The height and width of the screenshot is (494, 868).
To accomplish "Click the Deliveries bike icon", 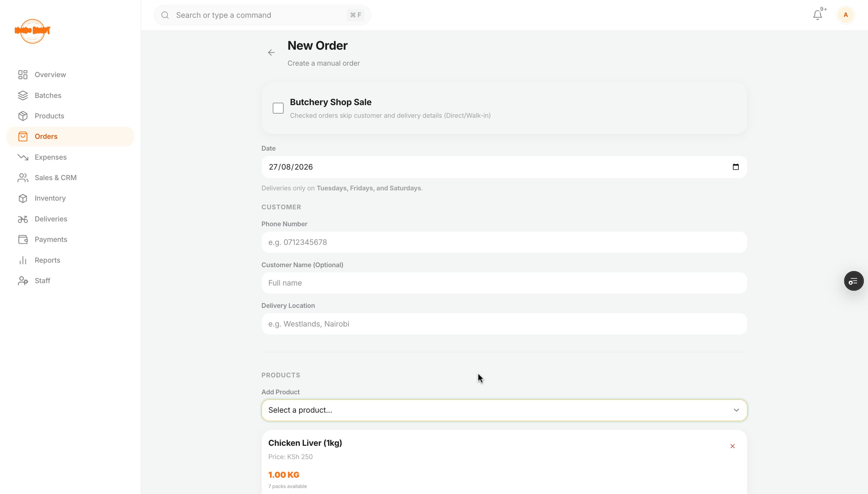I will click(23, 219).
